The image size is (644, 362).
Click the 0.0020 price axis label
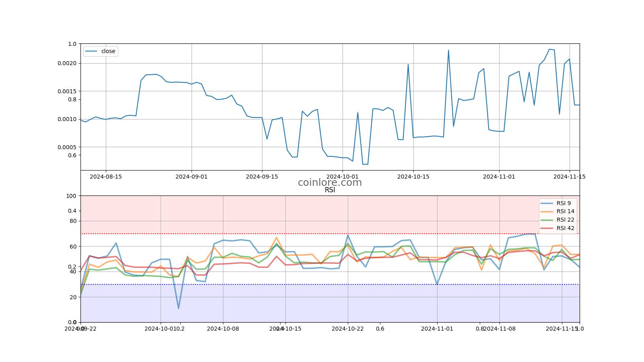click(x=67, y=63)
